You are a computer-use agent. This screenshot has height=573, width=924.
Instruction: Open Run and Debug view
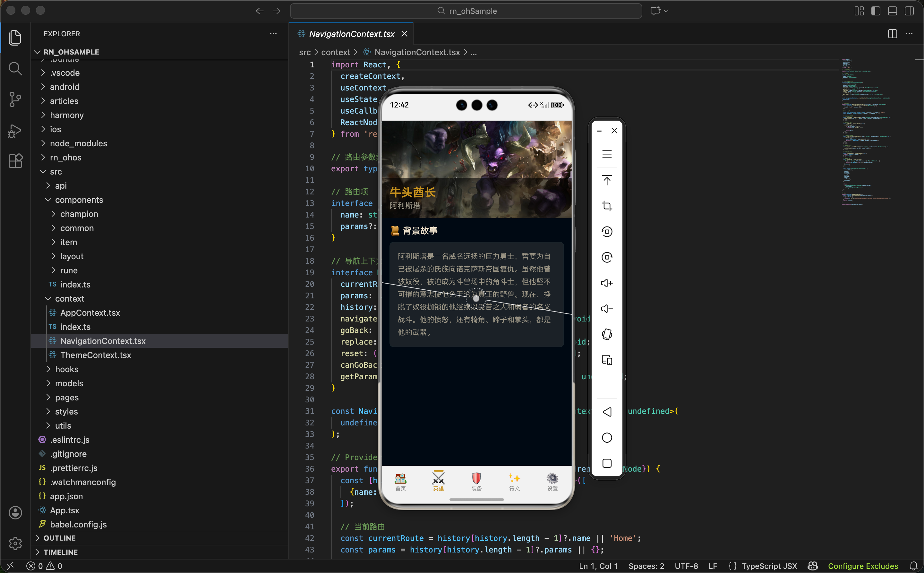15,131
